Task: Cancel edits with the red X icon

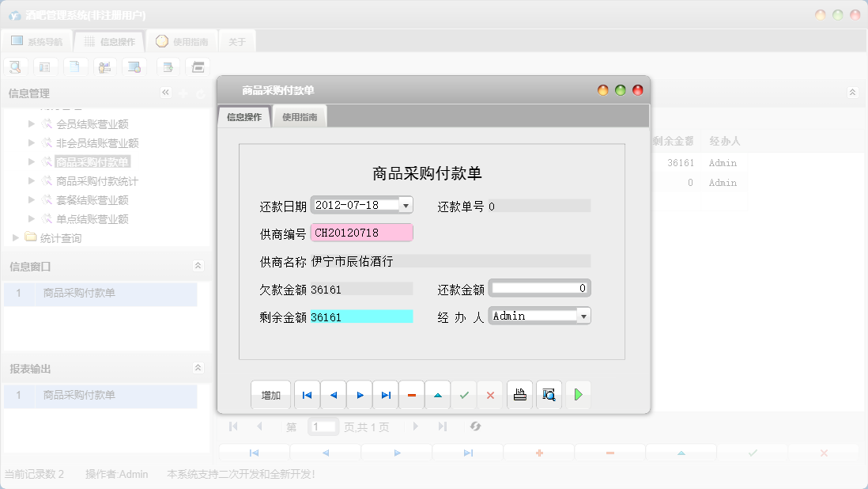Action: (x=490, y=395)
